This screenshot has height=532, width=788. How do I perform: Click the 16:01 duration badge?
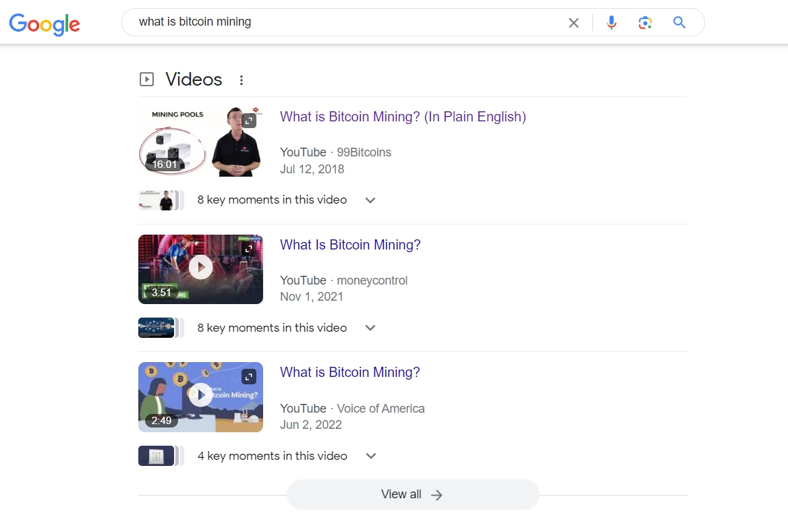pyautogui.click(x=165, y=165)
